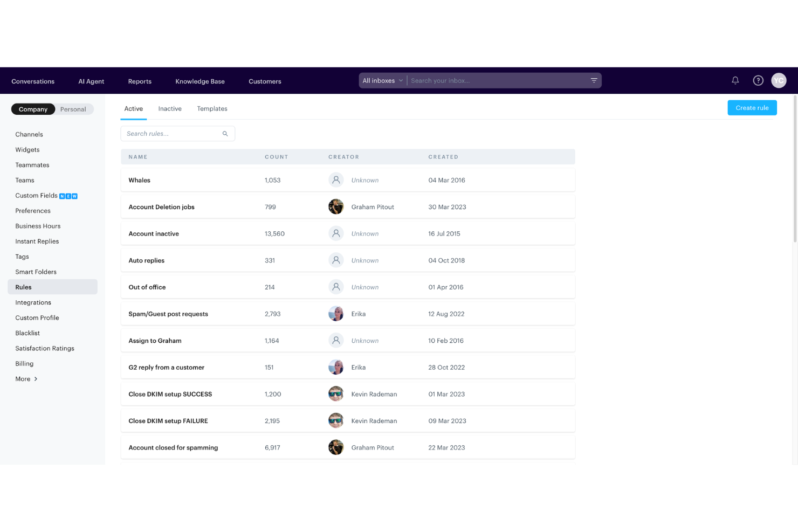Click the Create rule button
Screen dimensions: 798x532
pos(752,107)
